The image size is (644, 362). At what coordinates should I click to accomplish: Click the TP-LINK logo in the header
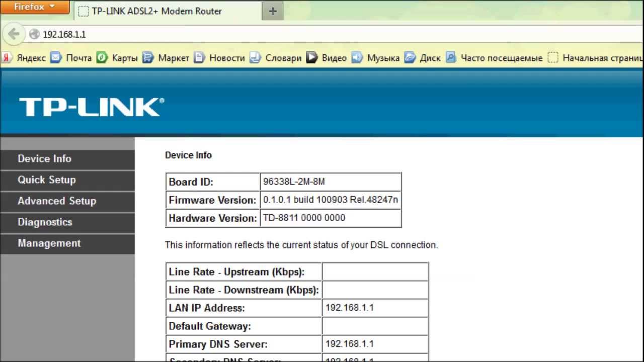pos(92,107)
